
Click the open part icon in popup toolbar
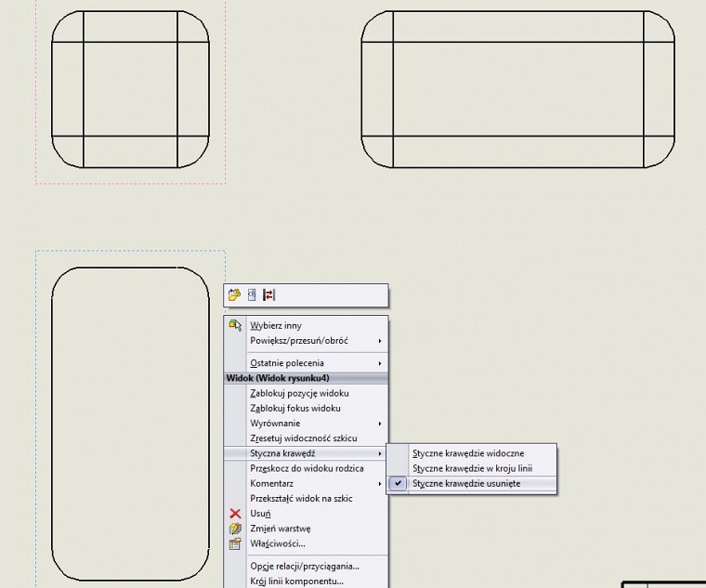(235, 294)
